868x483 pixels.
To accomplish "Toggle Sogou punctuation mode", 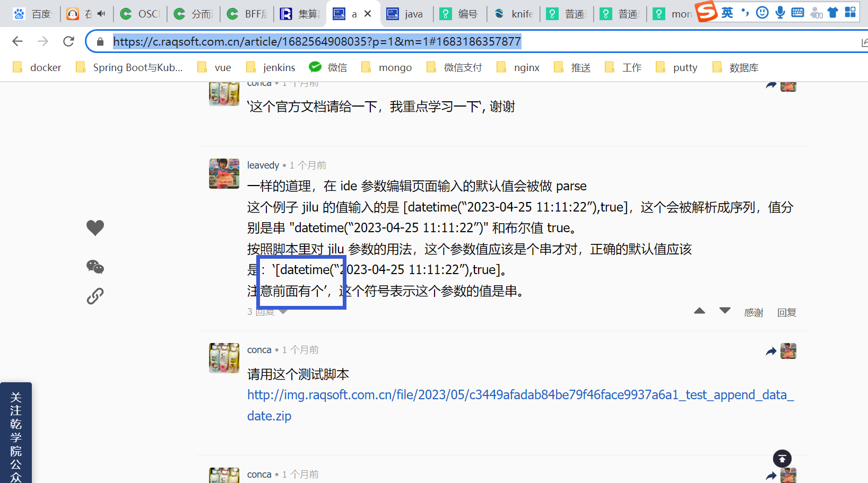I will coord(745,12).
